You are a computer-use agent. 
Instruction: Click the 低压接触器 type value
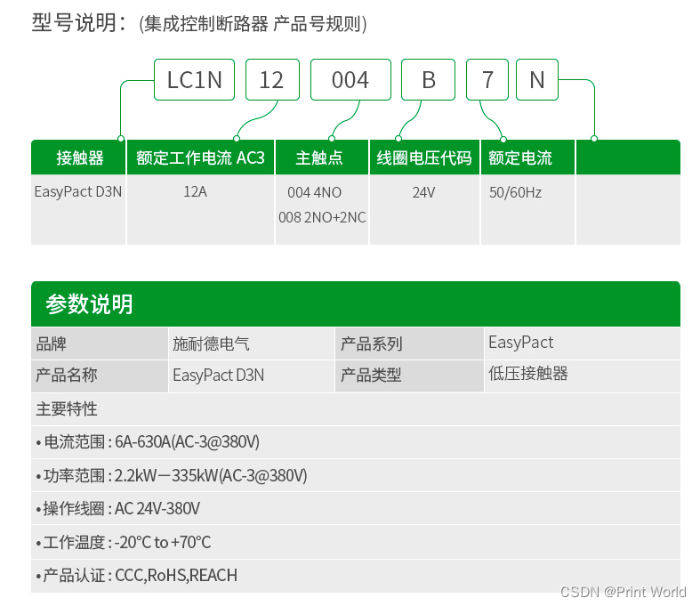click(528, 374)
